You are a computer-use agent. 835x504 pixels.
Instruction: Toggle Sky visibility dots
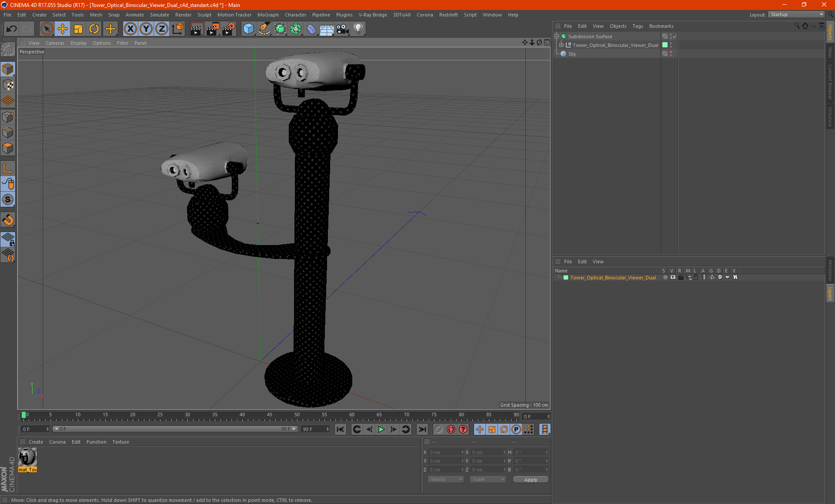[x=671, y=53]
